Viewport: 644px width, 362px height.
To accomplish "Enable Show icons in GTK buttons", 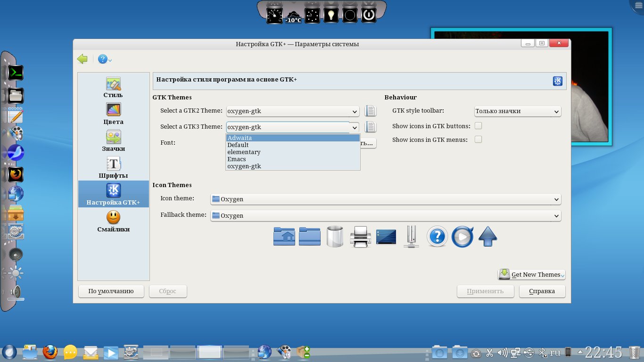I will click(478, 126).
